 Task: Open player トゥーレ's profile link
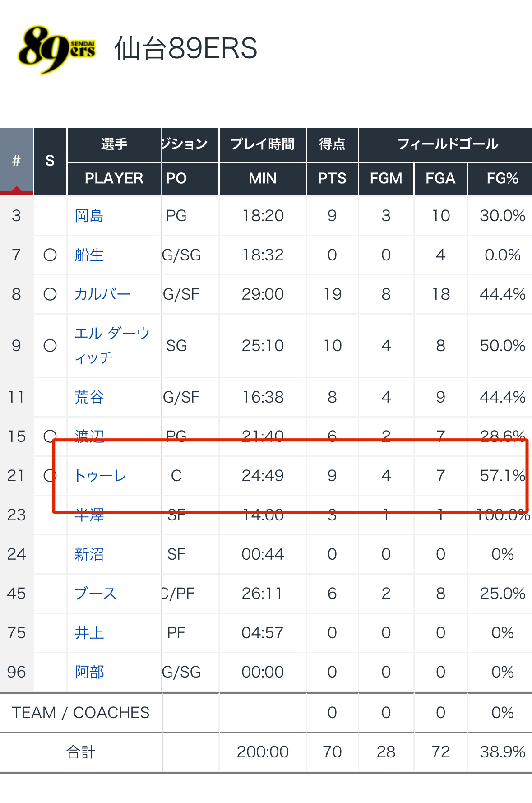pos(100,476)
